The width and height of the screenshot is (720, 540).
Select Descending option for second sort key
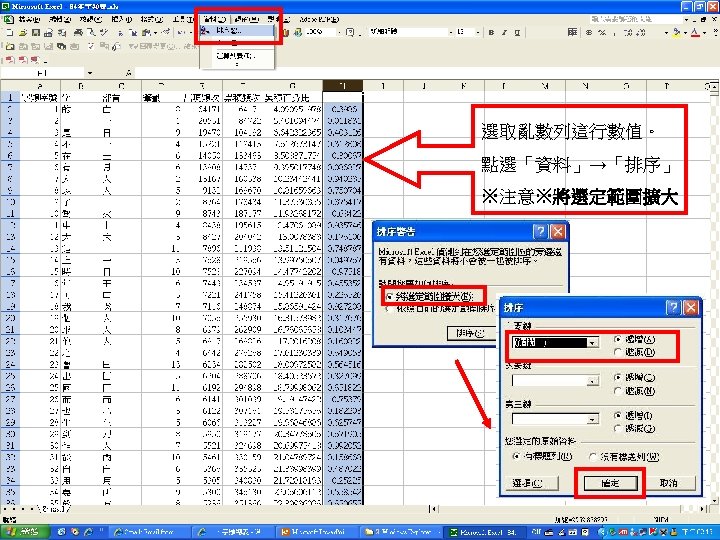pyautogui.click(x=618, y=391)
